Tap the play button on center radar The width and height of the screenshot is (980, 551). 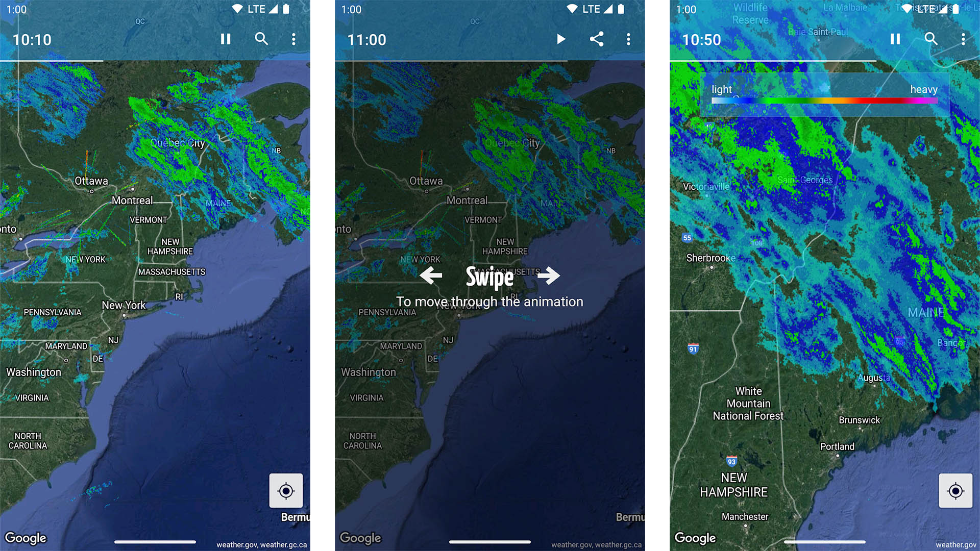pos(561,39)
